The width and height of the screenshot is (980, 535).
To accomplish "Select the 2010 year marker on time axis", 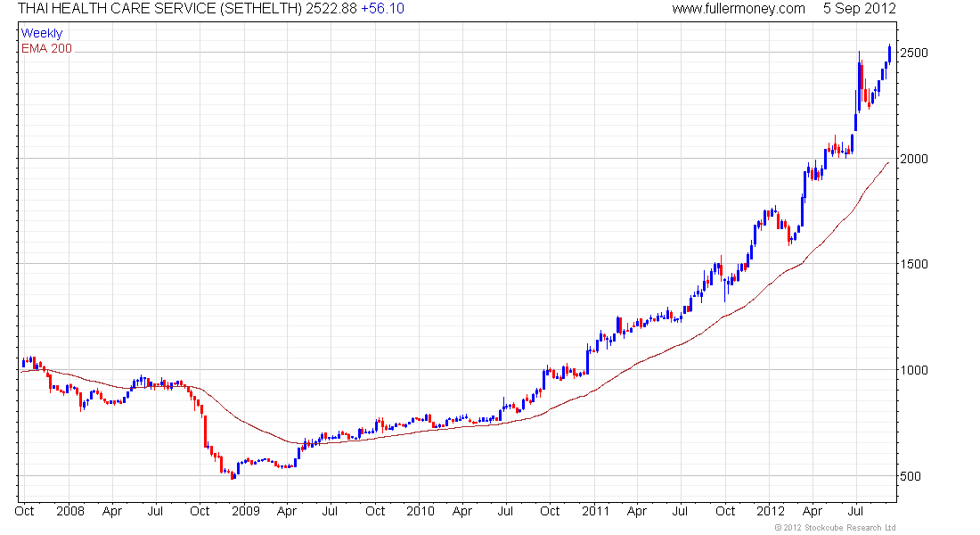I will (420, 511).
